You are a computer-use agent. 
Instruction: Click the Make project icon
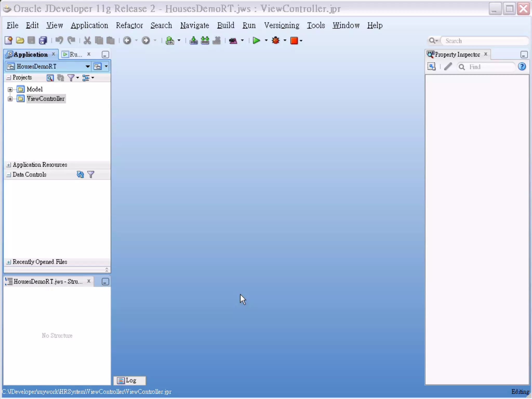194,41
